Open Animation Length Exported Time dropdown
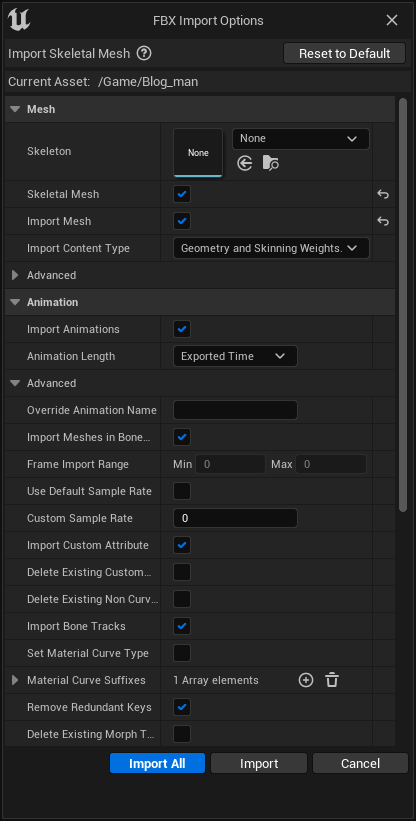 [235, 356]
